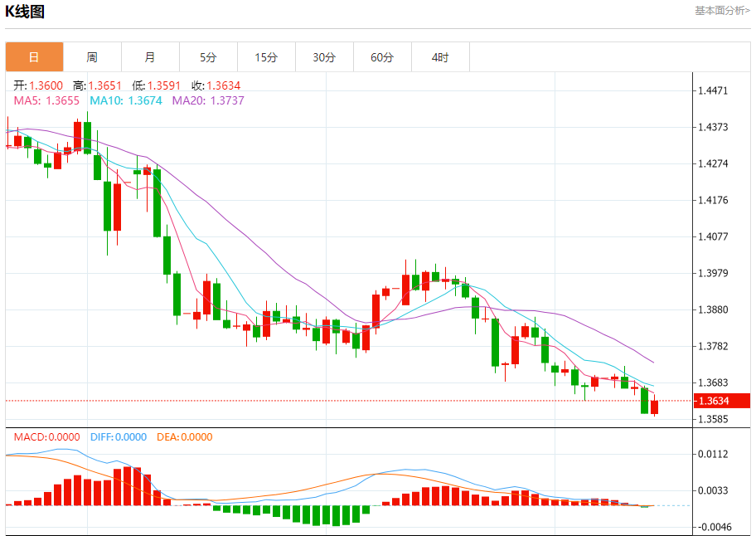Click the 收: 1.3634 close value
Viewport: 756px width, 536px height.
pyautogui.click(x=216, y=85)
